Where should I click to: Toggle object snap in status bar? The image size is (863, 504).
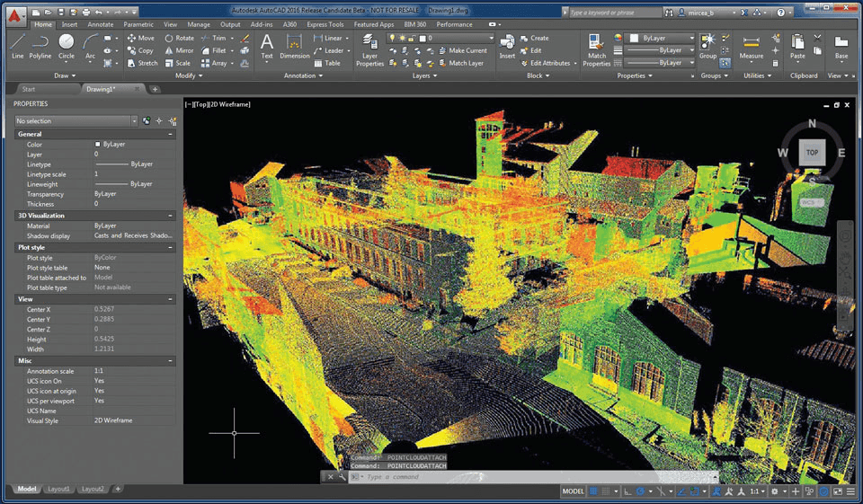coord(695,491)
